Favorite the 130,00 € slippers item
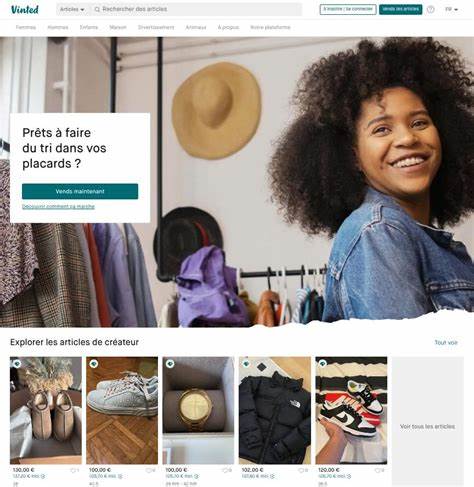The width and height of the screenshot is (474, 487). click(x=73, y=470)
